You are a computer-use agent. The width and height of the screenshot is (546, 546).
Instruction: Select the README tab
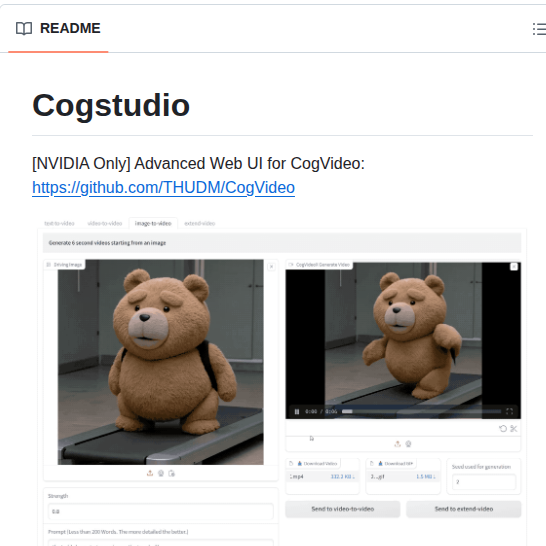point(58,29)
